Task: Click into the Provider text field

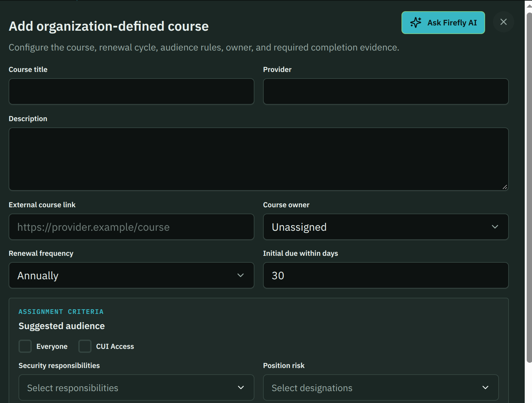Action: pyautogui.click(x=386, y=91)
